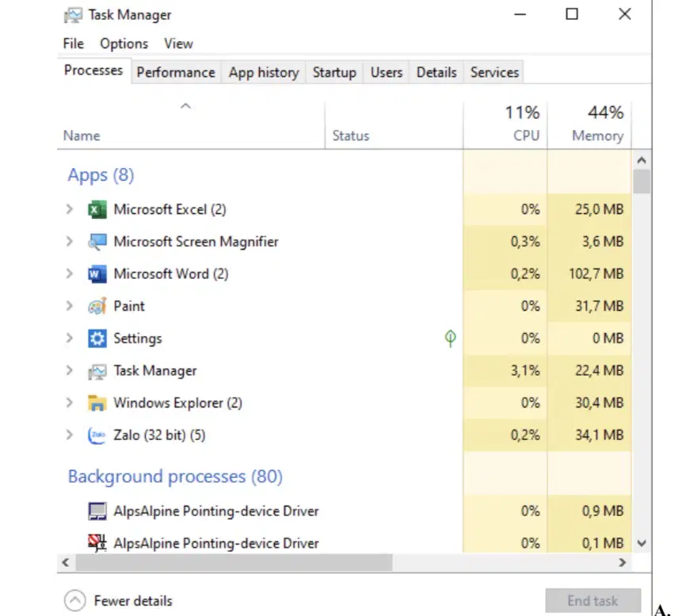Click the End task button
This screenshot has height=616, width=679.
593,601
